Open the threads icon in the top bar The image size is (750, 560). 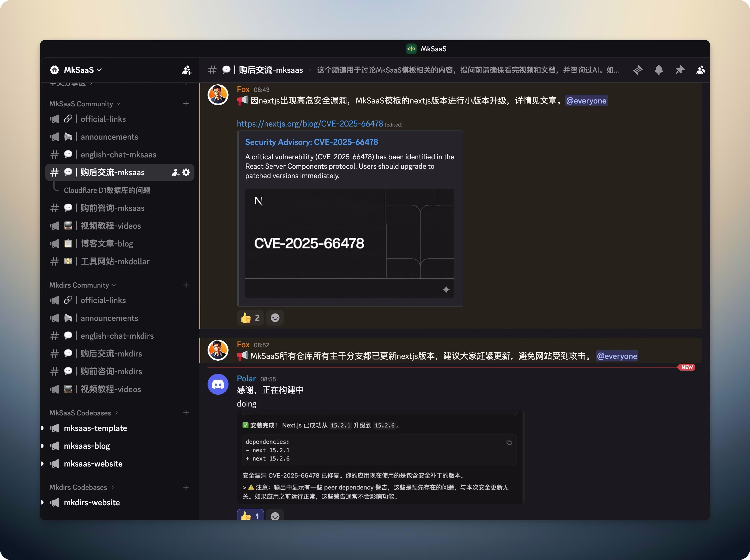point(637,70)
